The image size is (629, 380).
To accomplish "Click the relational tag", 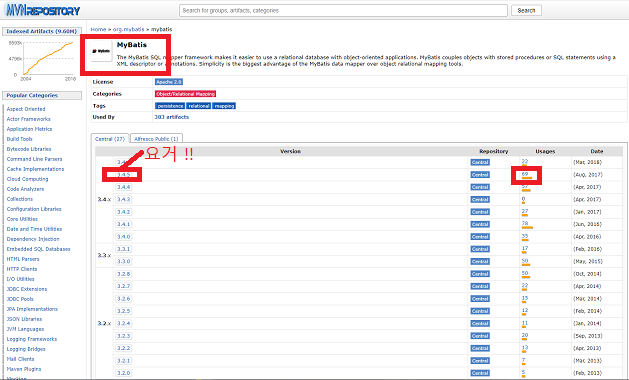I will point(199,106).
